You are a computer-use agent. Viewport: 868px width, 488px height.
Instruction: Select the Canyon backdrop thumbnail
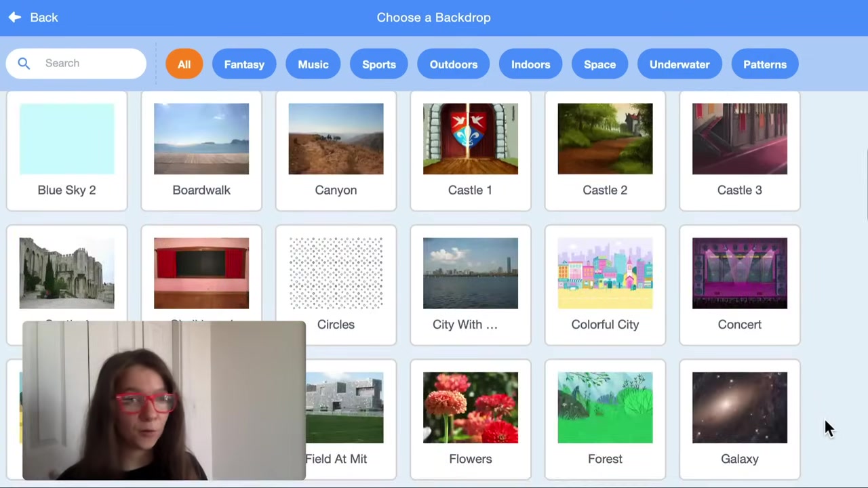(x=336, y=139)
